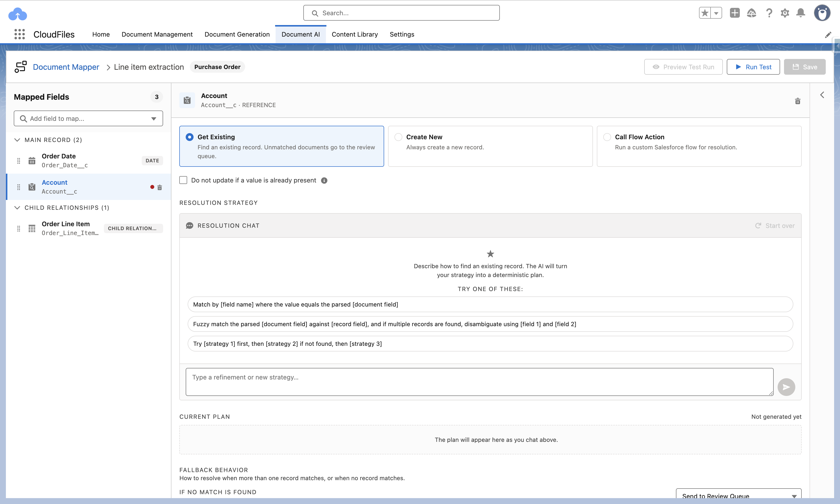Click the Order Date drag handle

19,161
